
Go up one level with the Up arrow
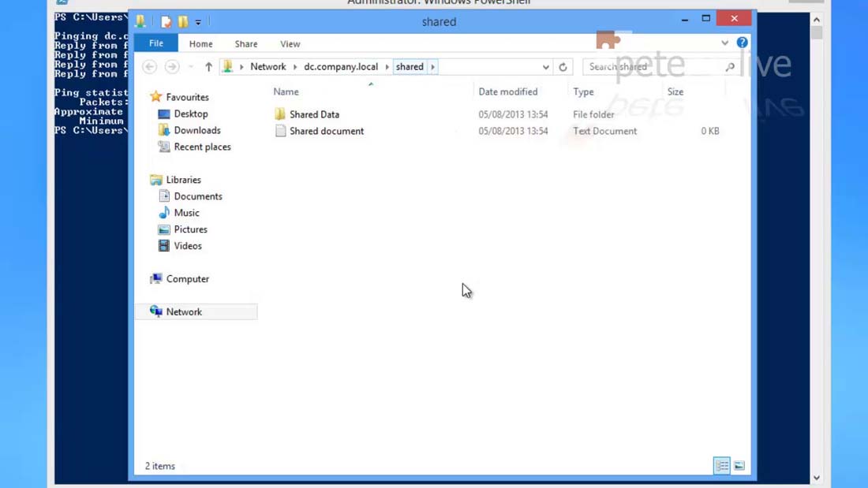(208, 67)
